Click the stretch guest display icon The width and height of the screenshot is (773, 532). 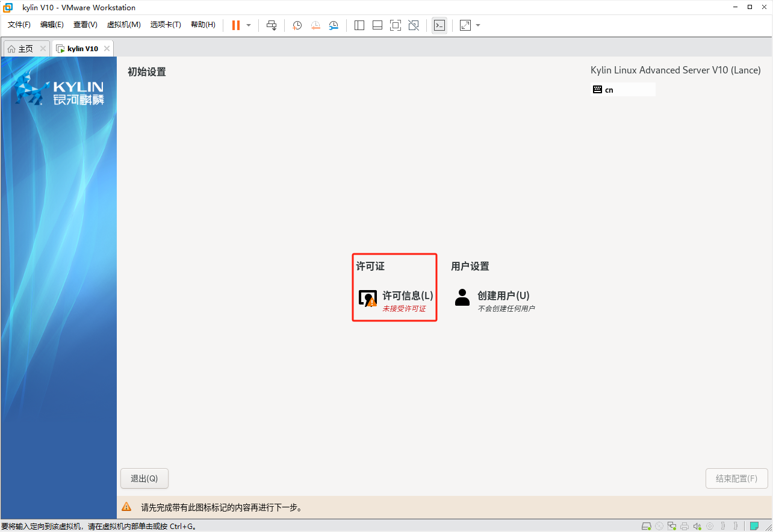point(465,25)
